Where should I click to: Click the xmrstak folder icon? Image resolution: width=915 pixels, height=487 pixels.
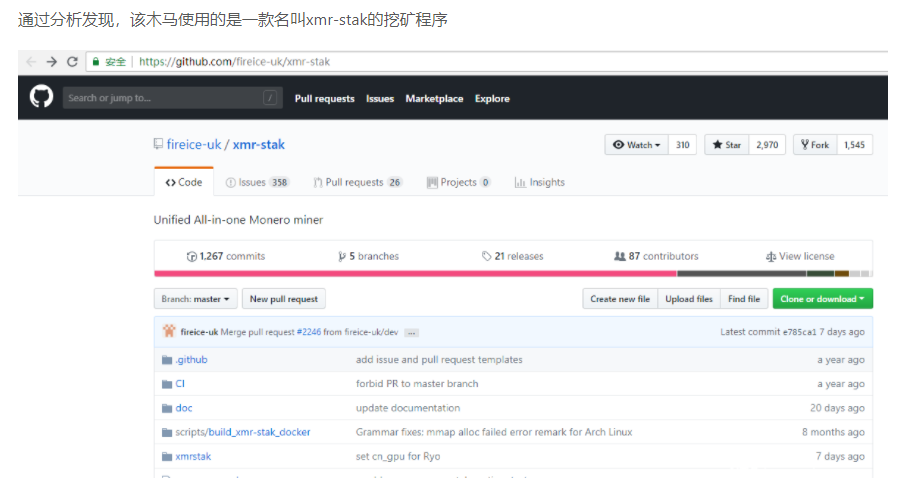167,457
